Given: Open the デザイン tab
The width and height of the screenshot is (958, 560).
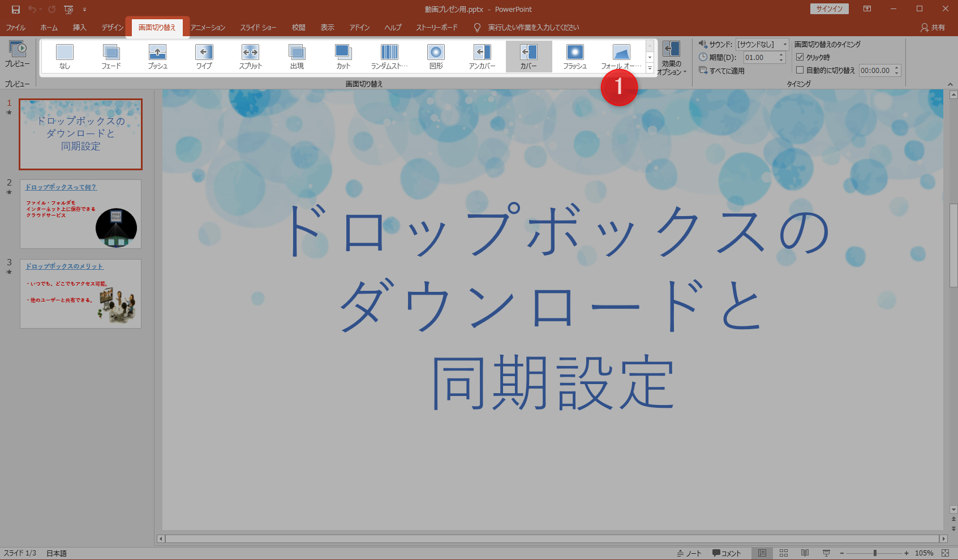Looking at the screenshot, I should 113,27.
